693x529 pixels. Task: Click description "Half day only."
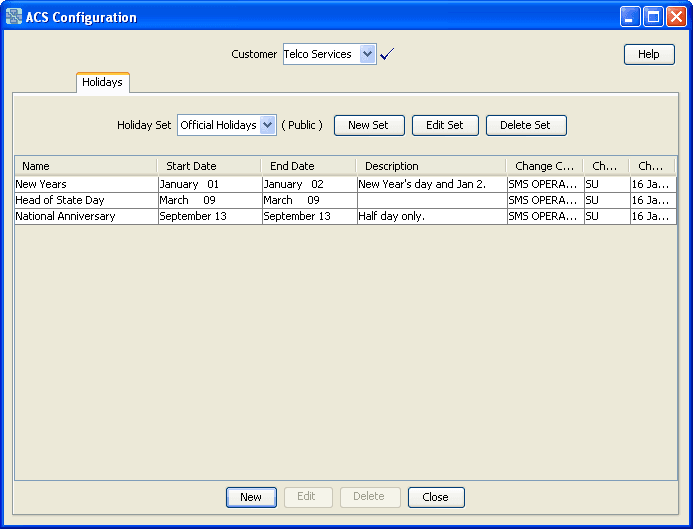point(432,216)
